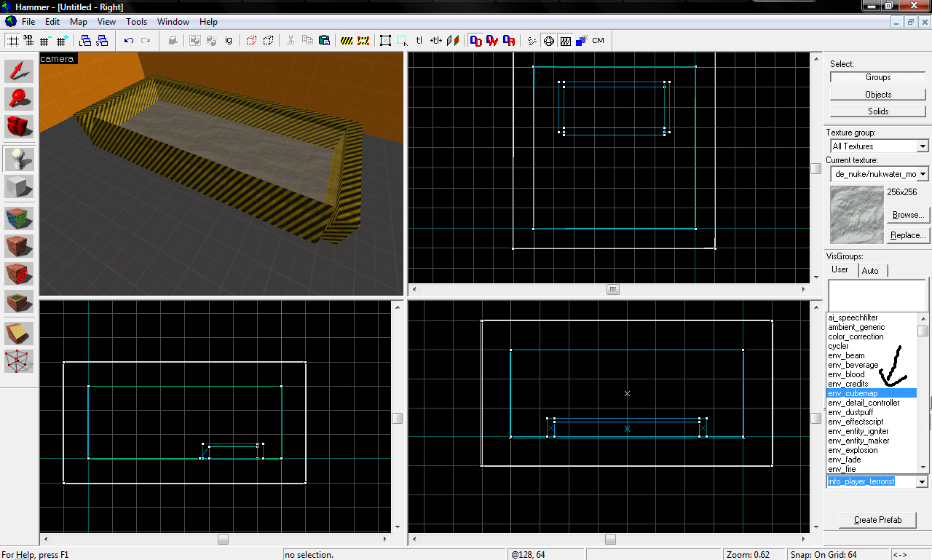Screen dimensions: 932x560
Task: Open the info_player_terrorist entity dropdown arrow
Action: tap(922, 482)
